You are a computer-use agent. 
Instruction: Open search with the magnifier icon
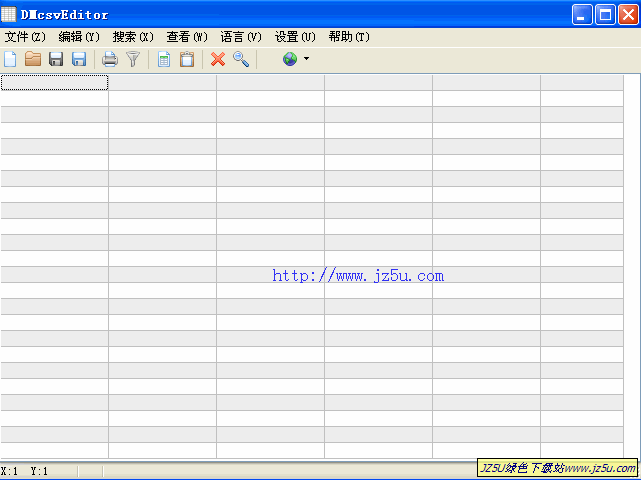(241, 59)
